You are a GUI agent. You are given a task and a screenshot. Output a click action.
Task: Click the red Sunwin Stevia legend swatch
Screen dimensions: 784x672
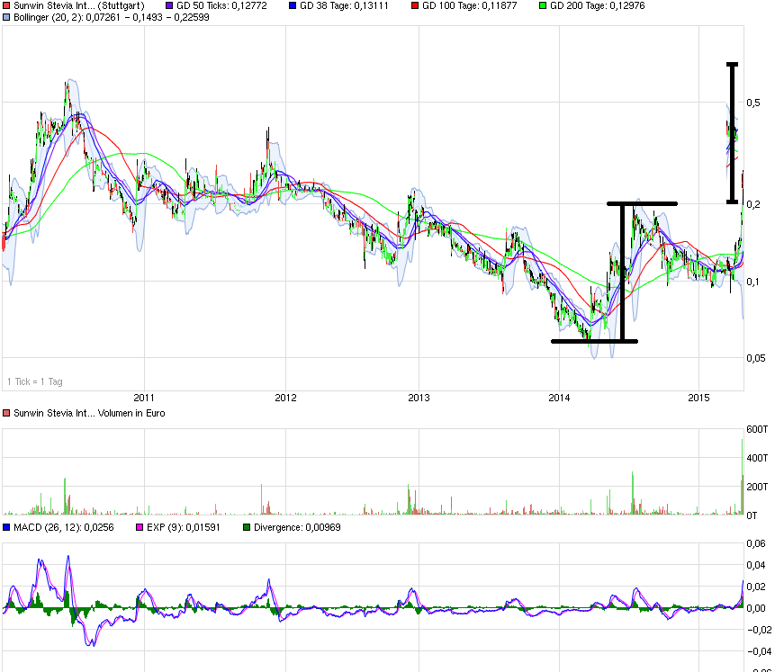6,5
